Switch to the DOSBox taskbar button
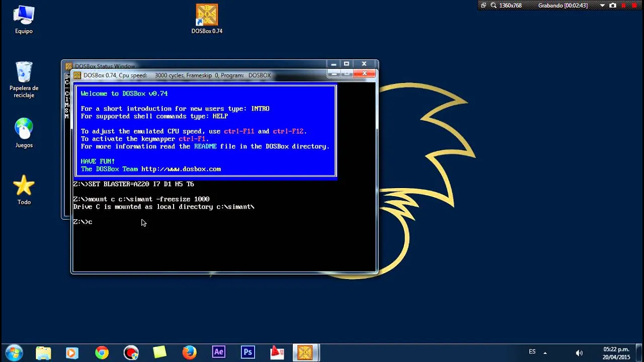This screenshot has height=362, width=644. (305, 352)
